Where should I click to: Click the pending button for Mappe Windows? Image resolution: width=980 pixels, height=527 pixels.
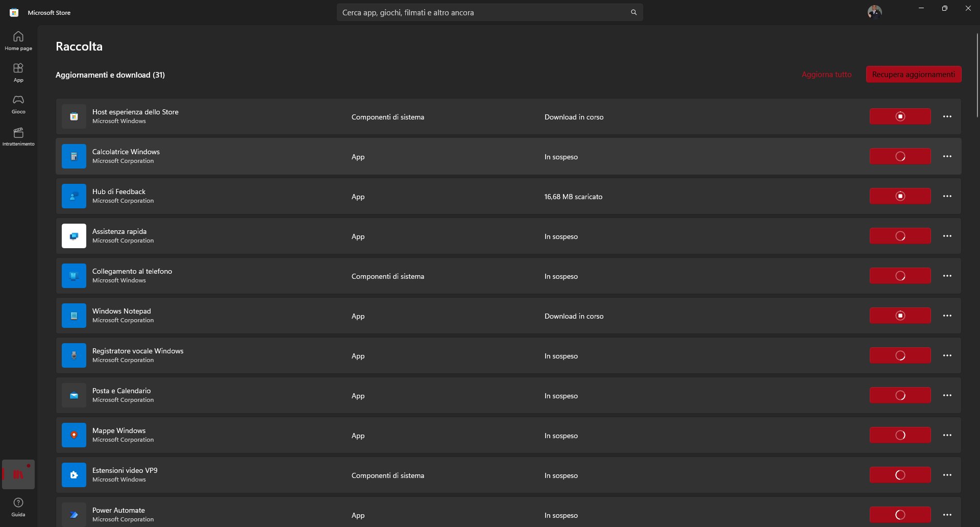(x=900, y=435)
